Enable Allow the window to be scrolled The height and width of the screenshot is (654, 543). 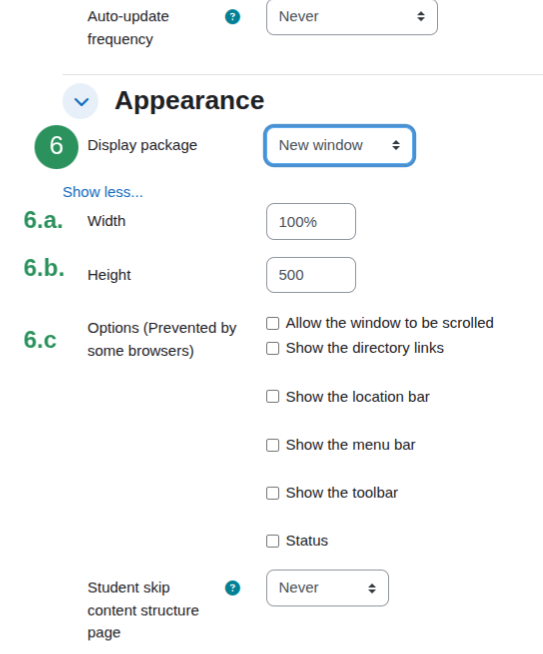tap(273, 323)
